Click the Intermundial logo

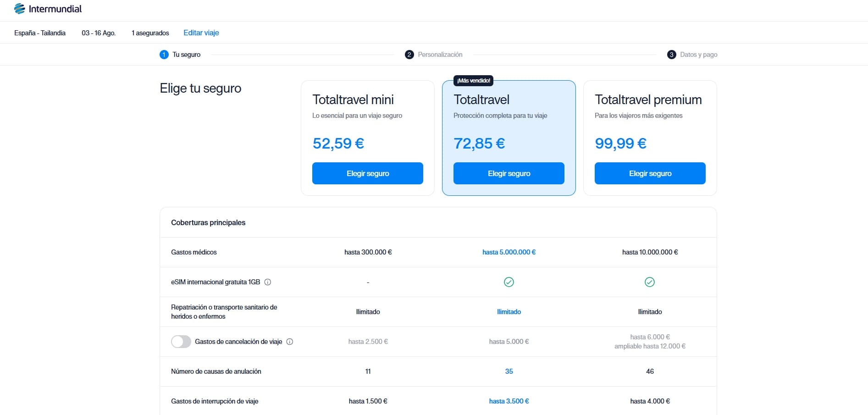pos(48,9)
